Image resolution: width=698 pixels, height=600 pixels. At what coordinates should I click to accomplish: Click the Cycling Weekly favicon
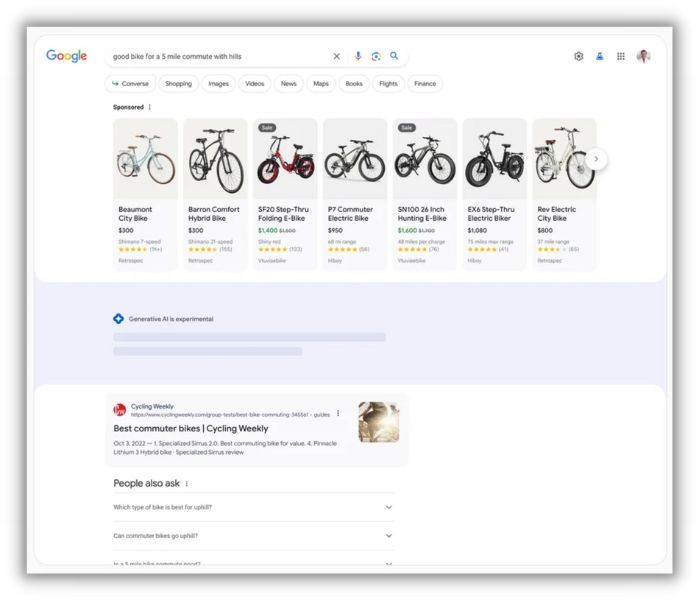120,409
